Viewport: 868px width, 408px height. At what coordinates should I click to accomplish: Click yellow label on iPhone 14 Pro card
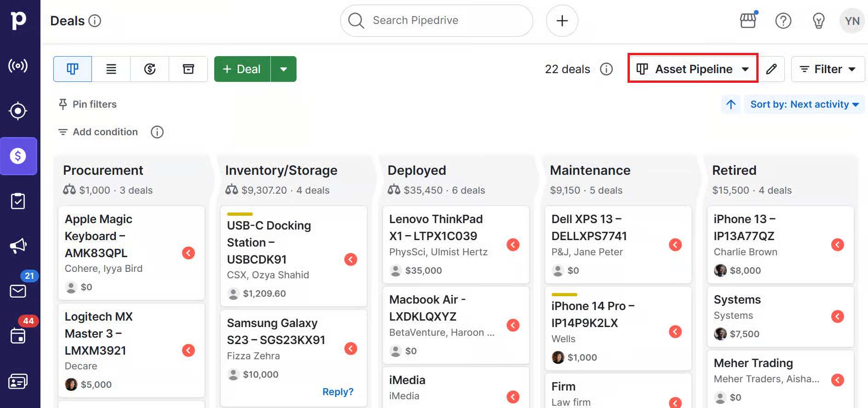click(x=565, y=294)
